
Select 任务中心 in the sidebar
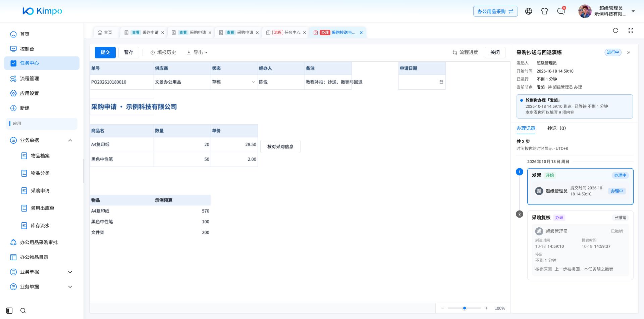pos(42,63)
